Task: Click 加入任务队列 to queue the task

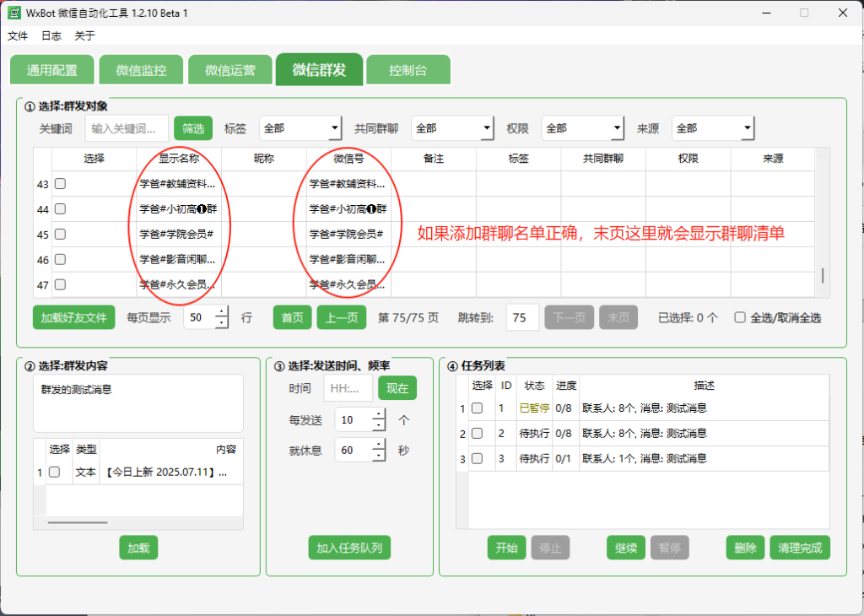Action: pos(349,547)
